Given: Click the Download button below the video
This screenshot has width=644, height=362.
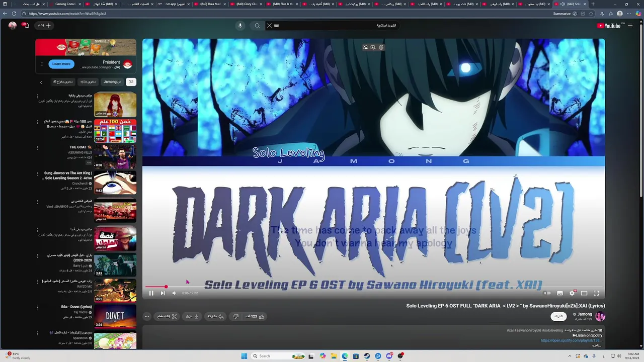Looking at the screenshot, I should [x=193, y=316].
